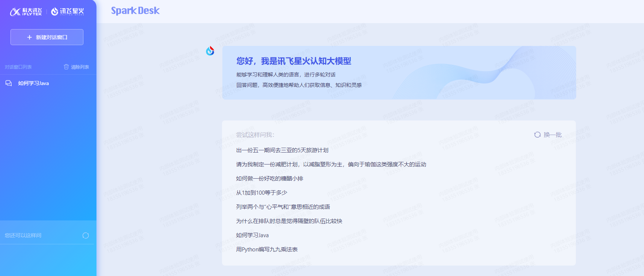Click the 您还可以这样问 label
Viewport: 644px width, 276px height.
(x=23, y=235)
